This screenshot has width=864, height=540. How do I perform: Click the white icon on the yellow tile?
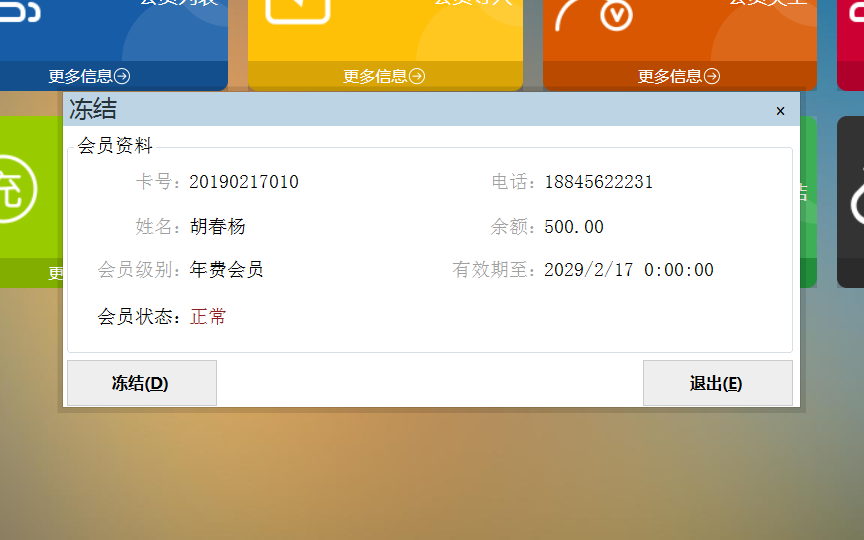pyautogui.click(x=298, y=10)
